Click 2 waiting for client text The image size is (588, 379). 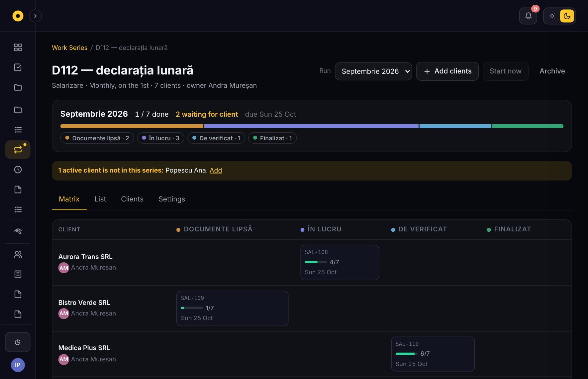pyautogui.click(x=207, y=114)
